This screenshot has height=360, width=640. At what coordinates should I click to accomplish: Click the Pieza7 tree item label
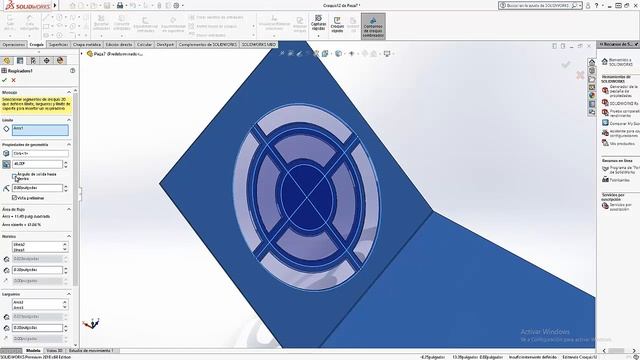118,53
